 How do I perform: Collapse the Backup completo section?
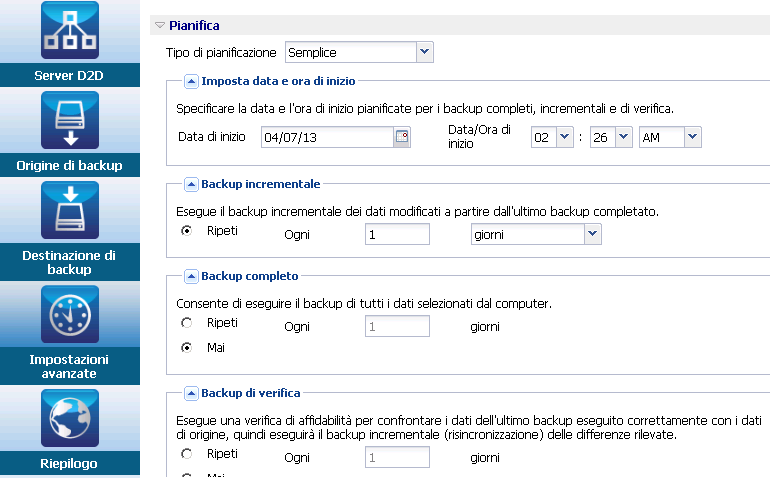coord(191,276)
